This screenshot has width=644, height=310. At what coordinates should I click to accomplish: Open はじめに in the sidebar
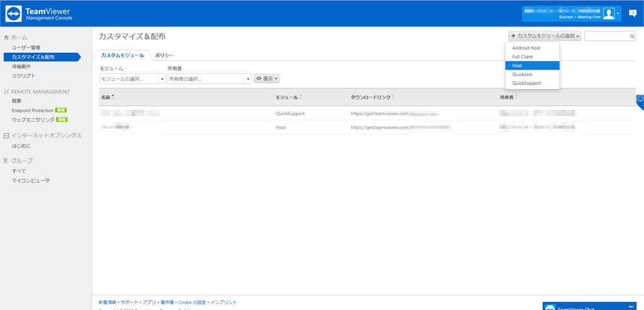[21, 146]
